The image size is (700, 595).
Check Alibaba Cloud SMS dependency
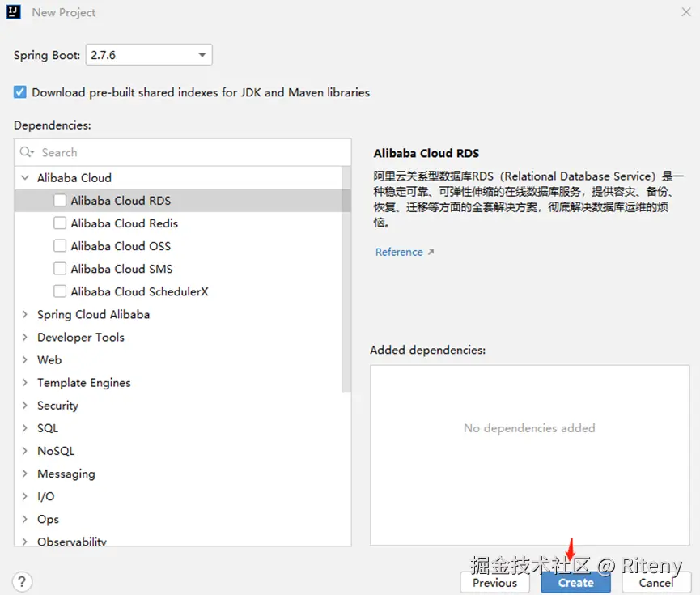pyautogui.click(x=60, y=269)
